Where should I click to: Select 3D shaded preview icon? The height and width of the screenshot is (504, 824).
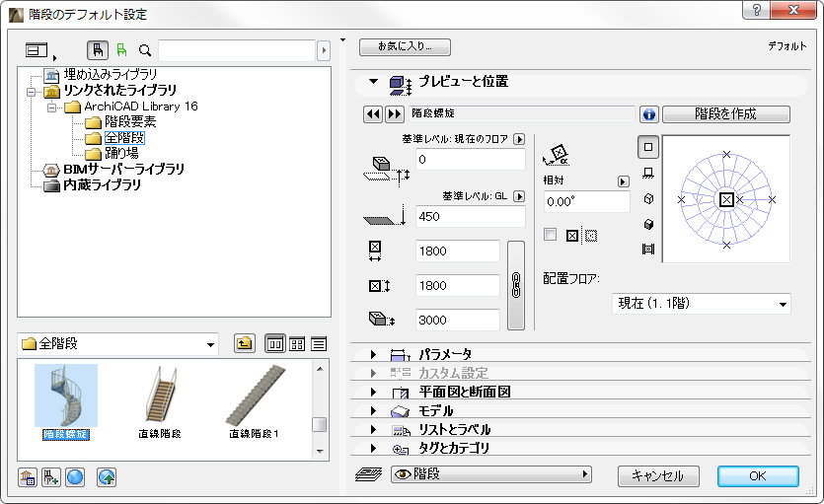[x=648, y=224]
